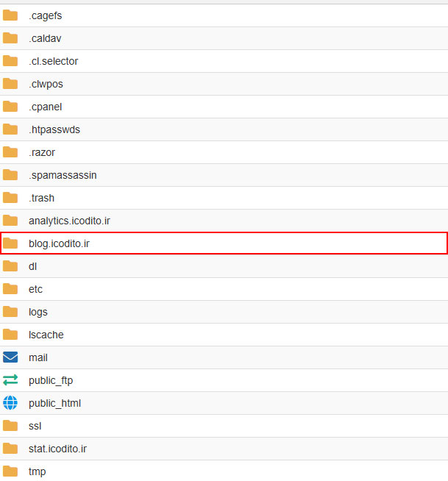Click the folder icon beside .clwpos

[10, 84]
